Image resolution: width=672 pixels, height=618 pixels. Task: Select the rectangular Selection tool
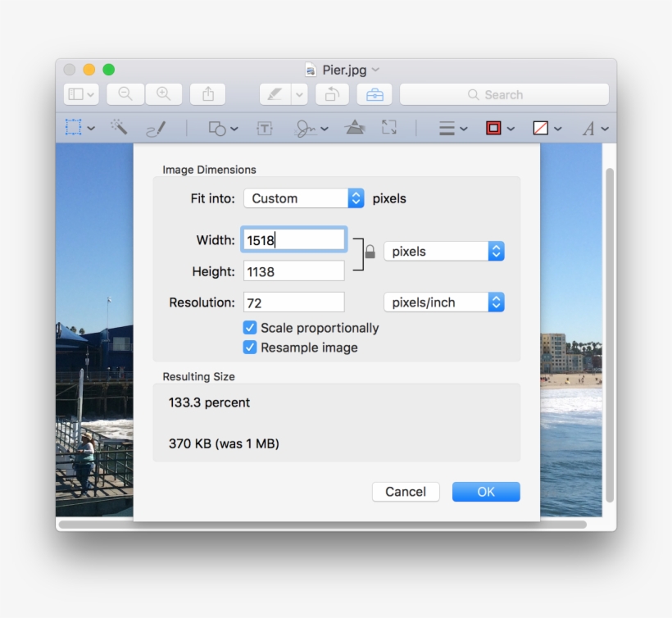(71, 128)
